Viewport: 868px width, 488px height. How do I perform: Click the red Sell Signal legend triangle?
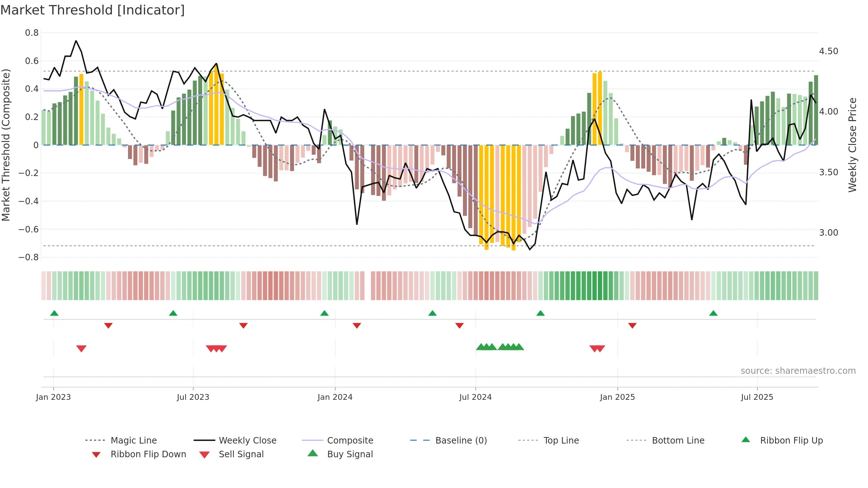[204, 455]
